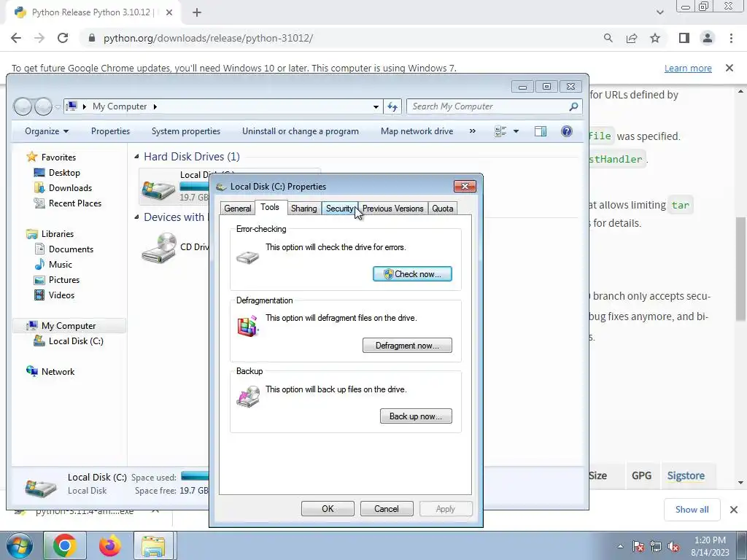Viewport: 747px width, 560px height.
Task: Click the Learn more link
Action: (x=688, y=68)
